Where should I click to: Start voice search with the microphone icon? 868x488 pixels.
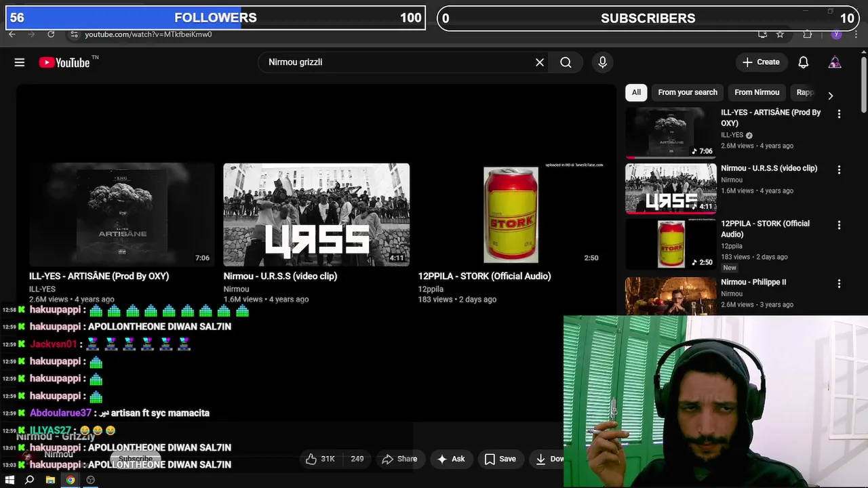pyautogui.click(x=602, y=62)
